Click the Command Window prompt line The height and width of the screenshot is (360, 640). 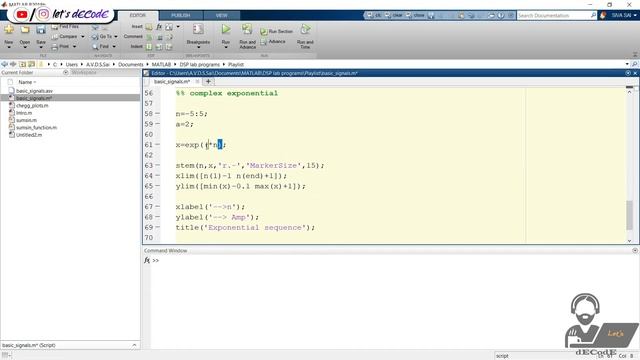(392, 260)
